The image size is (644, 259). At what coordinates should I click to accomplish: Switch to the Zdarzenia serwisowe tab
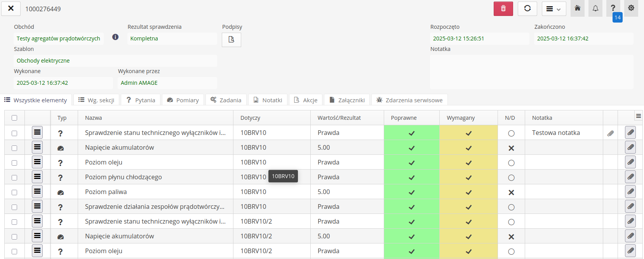(x=409, y=100)
